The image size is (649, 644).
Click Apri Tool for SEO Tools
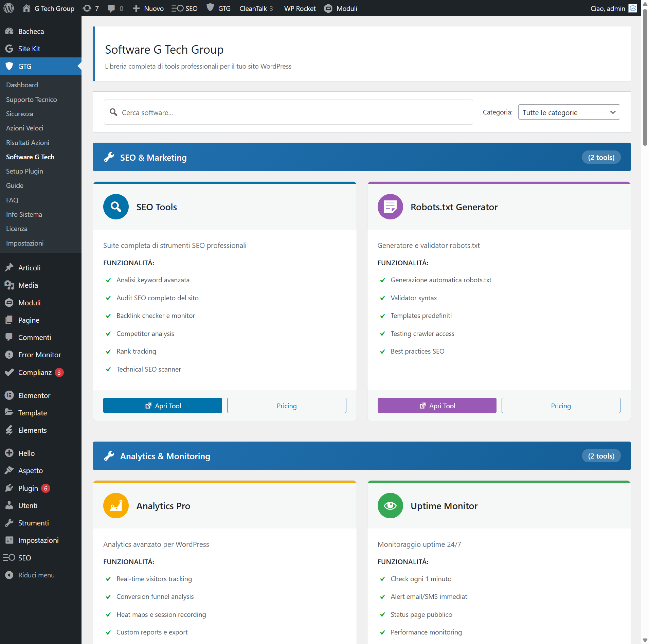click(x=162, y=406)
